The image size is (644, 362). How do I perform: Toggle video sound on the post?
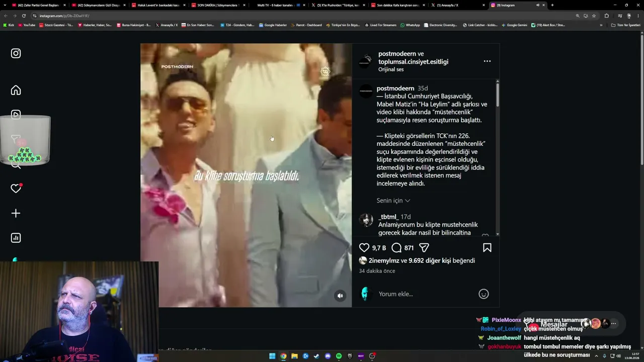click(340, 296)
